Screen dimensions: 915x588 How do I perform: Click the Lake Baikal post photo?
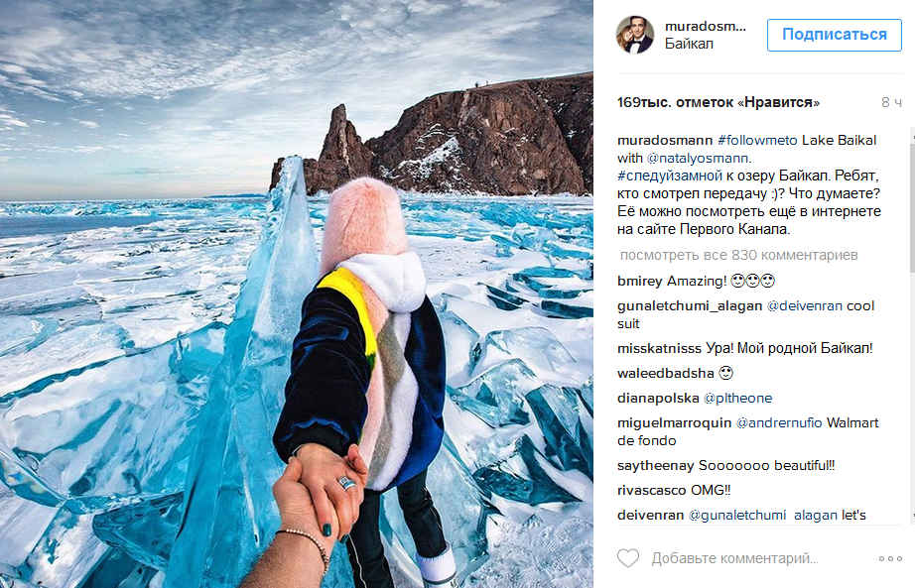pyautogui.click(x=297, y=294)
